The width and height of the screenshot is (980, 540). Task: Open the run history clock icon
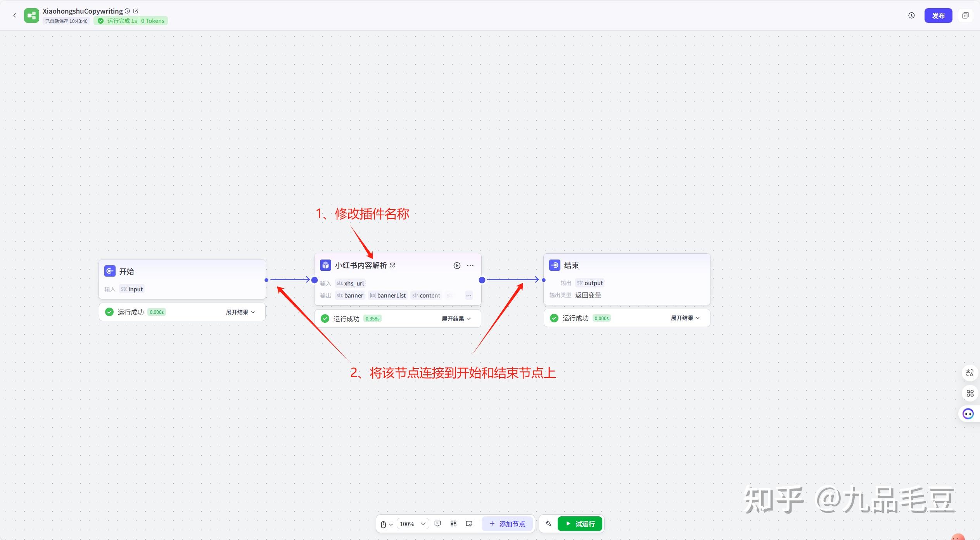911,16
